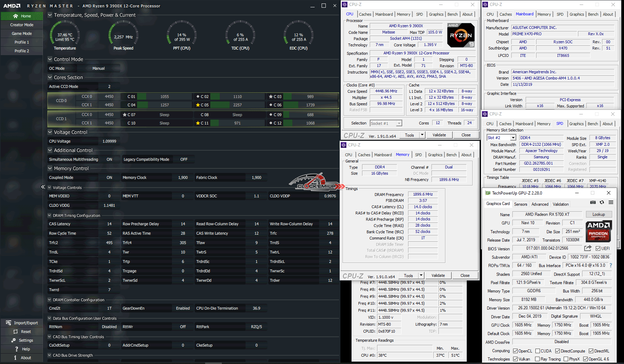Click the Bus Interface question mark icon
This screenshot has width=624, height=364.
tap(611, 265)
